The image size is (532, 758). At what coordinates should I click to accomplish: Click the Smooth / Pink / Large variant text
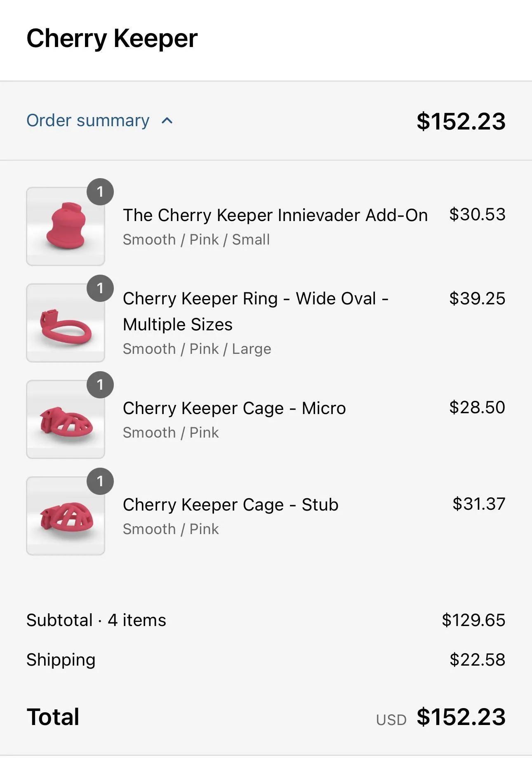tap(197, 349)
